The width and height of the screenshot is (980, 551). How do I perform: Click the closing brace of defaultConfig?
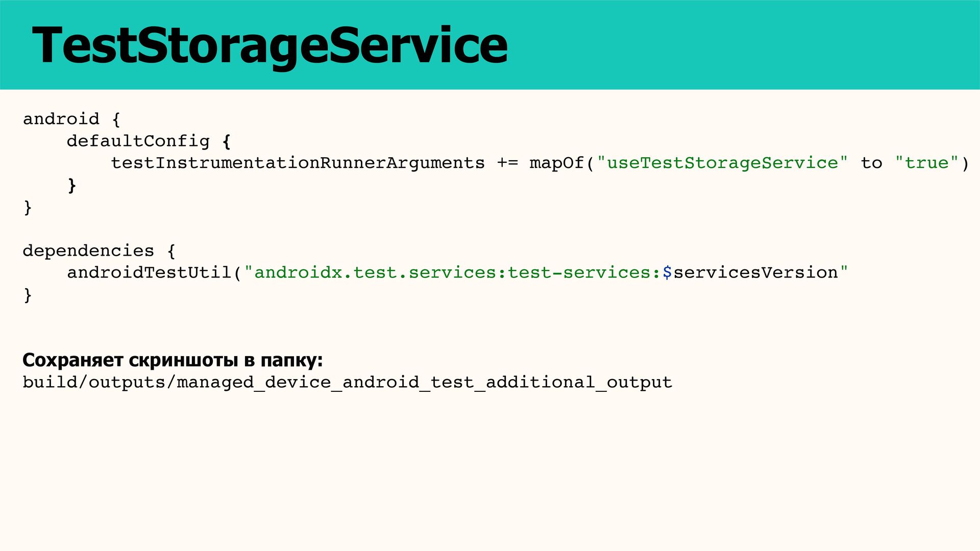click(72, 185)
